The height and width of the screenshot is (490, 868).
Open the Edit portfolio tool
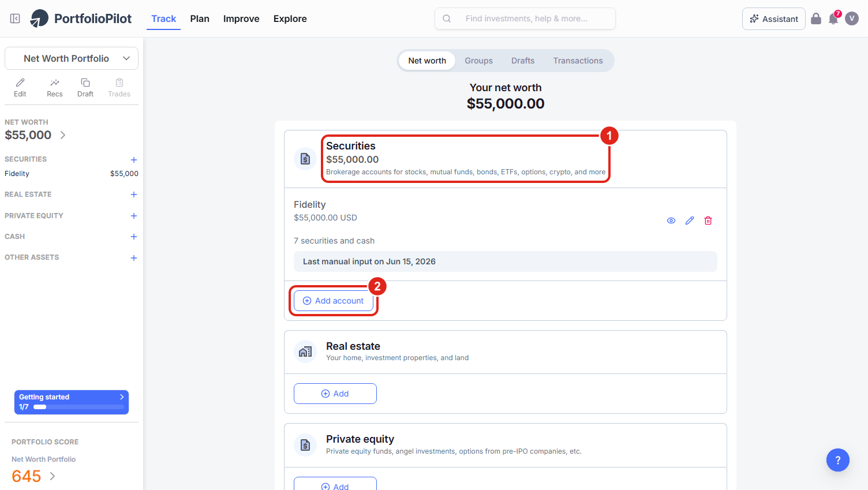click(20, 88)
